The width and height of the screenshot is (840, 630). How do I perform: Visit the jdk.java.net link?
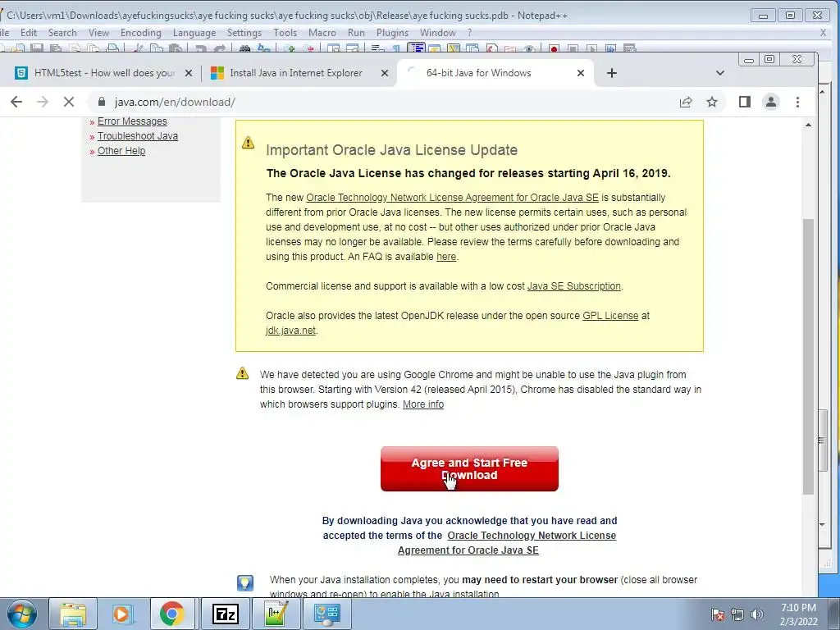[x=290, y=331]
